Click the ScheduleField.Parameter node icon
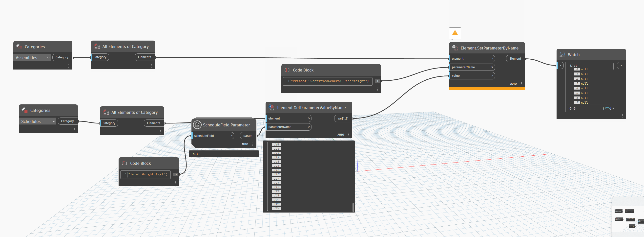Screen dimensions: 644x237 coord(197,125)
